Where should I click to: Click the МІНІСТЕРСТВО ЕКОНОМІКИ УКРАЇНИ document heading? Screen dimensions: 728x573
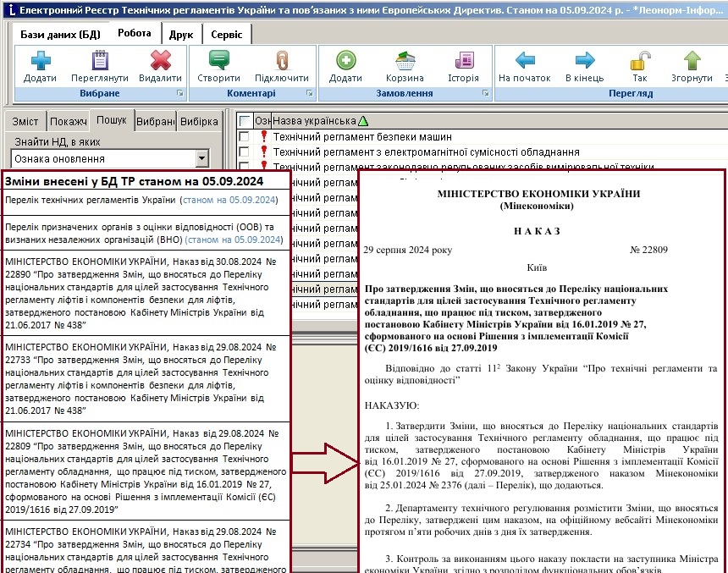pos(538,194)
